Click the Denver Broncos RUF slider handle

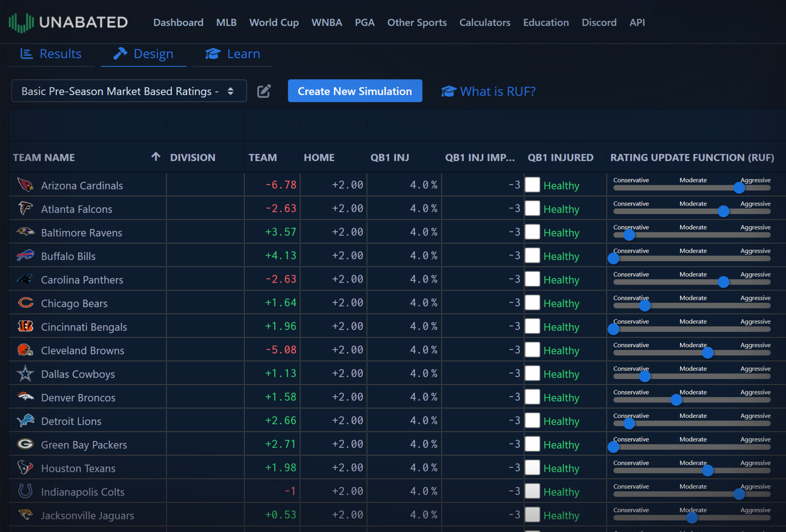point(676,400)
